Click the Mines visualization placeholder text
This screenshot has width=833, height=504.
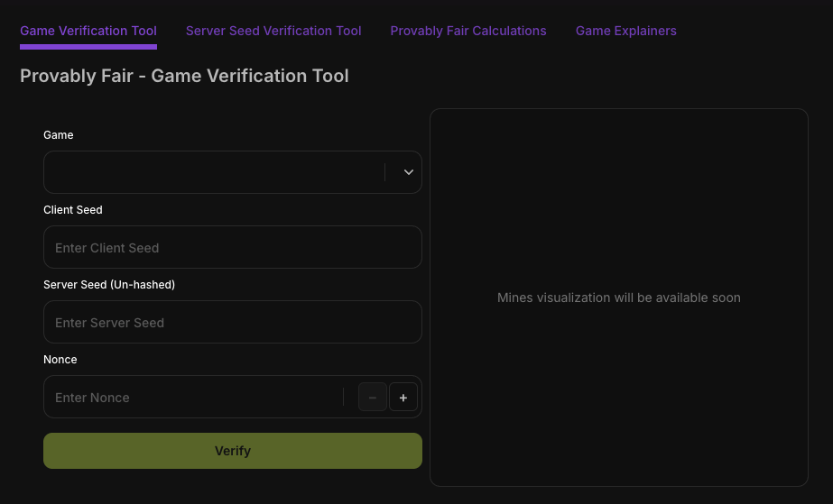click(619, 298)
